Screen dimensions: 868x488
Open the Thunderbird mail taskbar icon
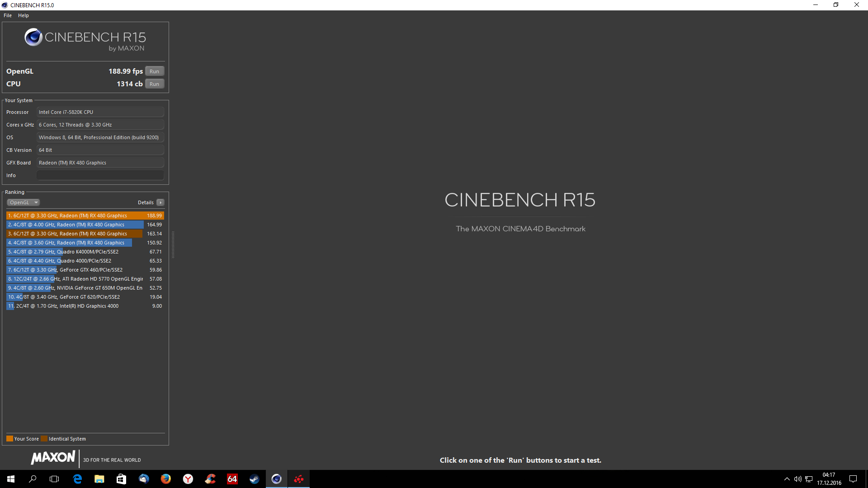pos(144,479)
